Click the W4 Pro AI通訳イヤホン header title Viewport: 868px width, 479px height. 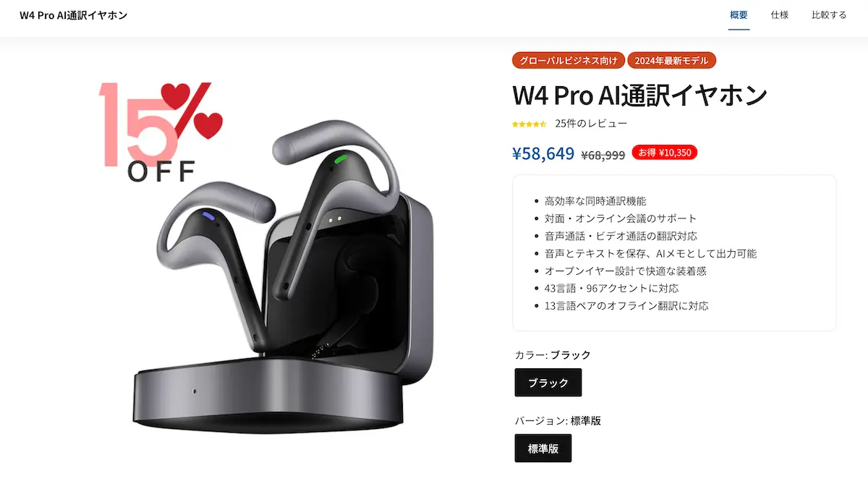pyautogui.click(x=74, y=15)
